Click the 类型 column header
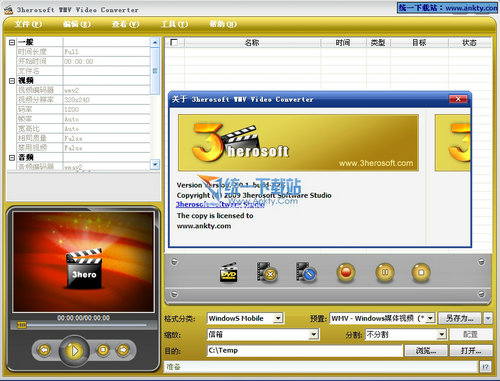This screenshot has height=381, width=500. coord(378,43)
